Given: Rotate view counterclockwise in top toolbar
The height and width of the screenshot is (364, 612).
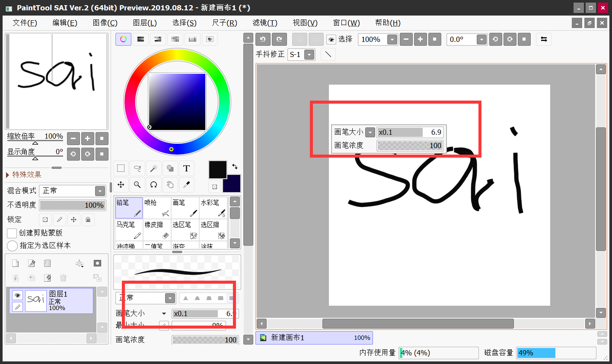Looking at the screenshot, I should click(x=495, y=39).
